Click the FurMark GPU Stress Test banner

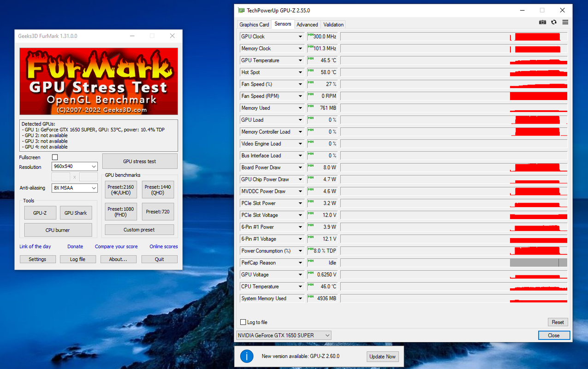click(x=99, y=81)
